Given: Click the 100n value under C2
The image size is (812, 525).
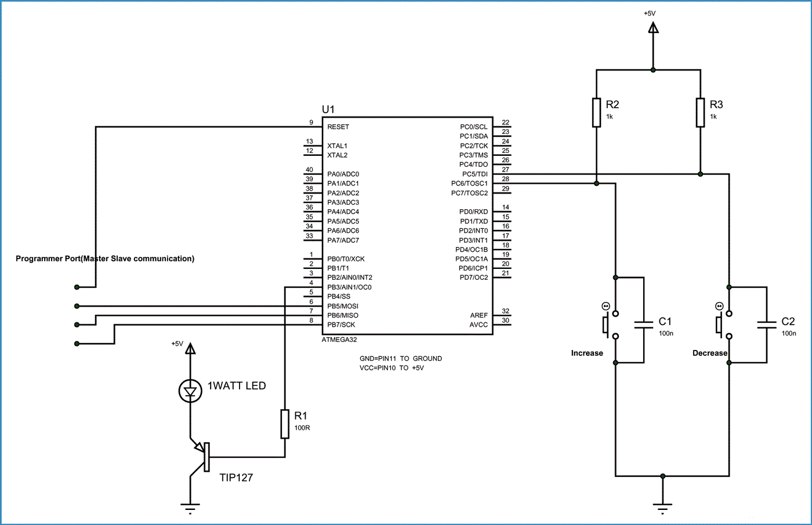Looking at the screenshot, I should point(789,334).
